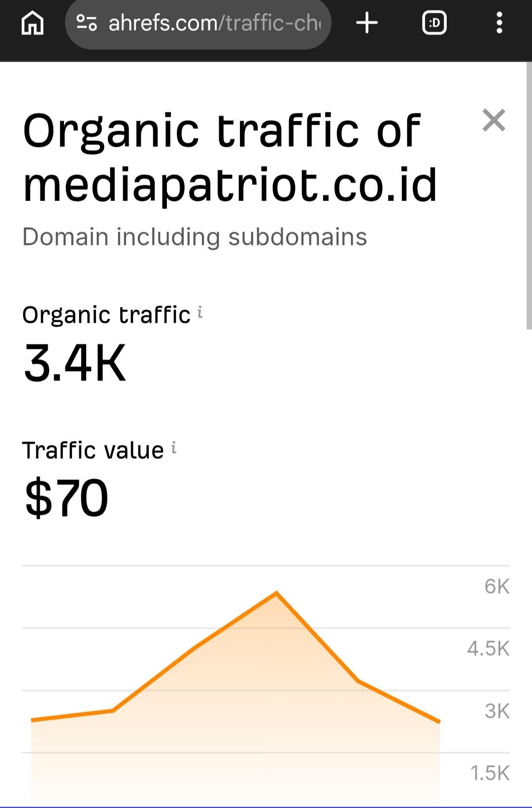
Task: Click the 1.5K axis label
Action: tap(490, 773)
